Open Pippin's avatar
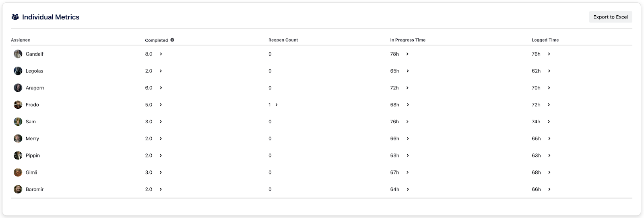This screenshot has width=644, height=218. (x=18, y=156)
